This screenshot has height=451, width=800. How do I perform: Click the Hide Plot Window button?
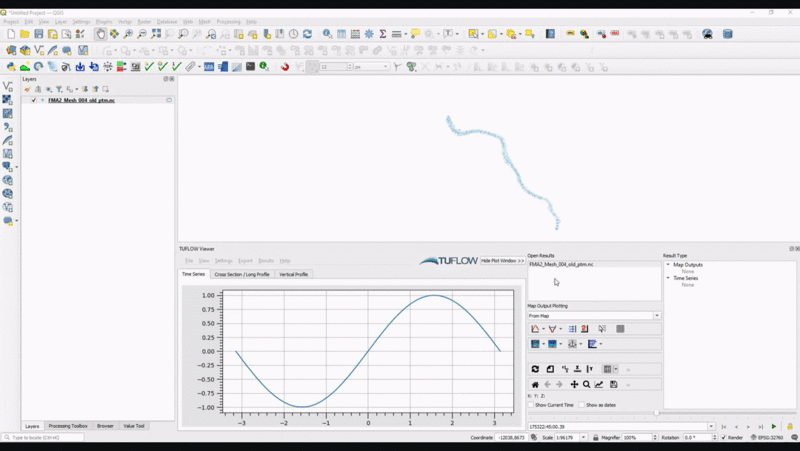502,260
